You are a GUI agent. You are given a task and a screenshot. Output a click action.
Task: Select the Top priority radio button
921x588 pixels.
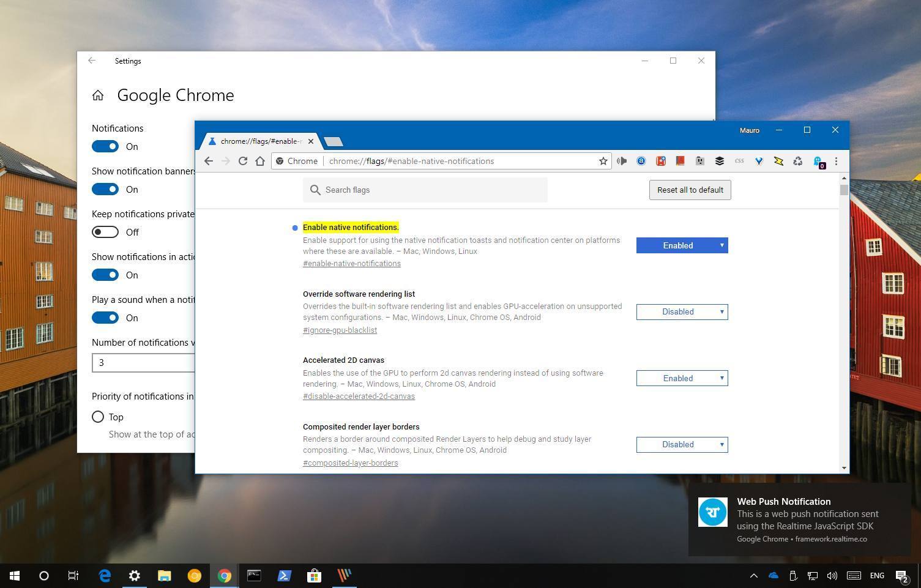click(x=98, y=417)
